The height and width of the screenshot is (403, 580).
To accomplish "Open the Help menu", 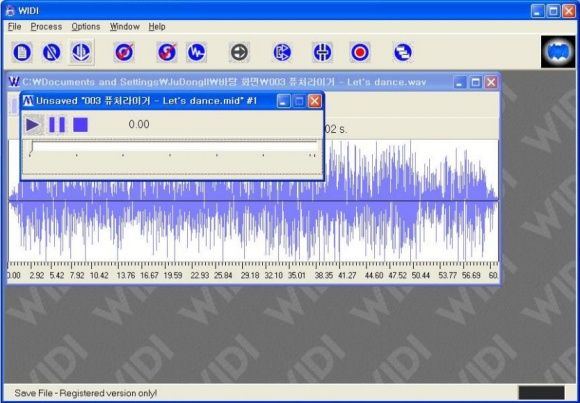I will (157, 27).
